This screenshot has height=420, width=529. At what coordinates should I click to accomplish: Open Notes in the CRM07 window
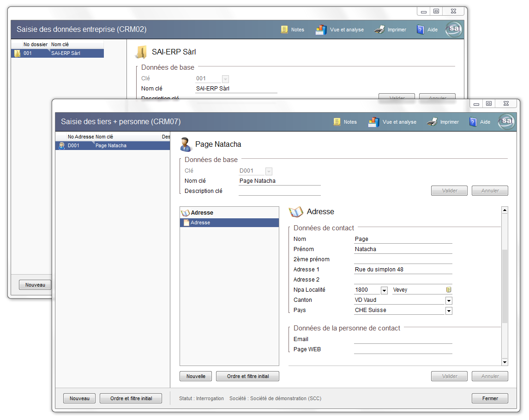tap(345, 122)
